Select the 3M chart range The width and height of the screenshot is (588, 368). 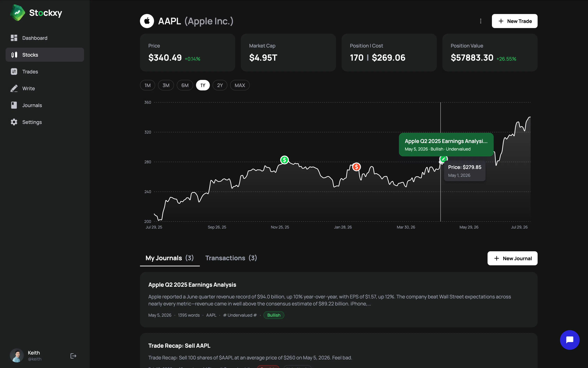(x=166, y=85)
